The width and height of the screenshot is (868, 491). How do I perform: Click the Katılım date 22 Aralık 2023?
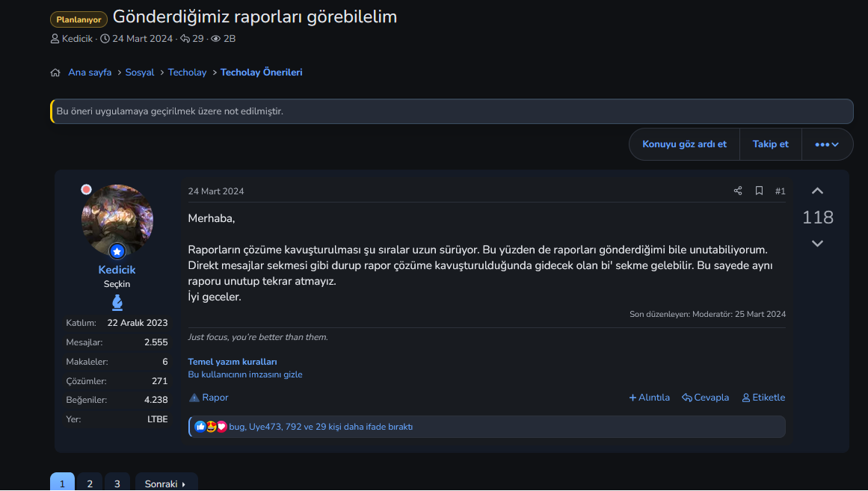coord(138,323)
